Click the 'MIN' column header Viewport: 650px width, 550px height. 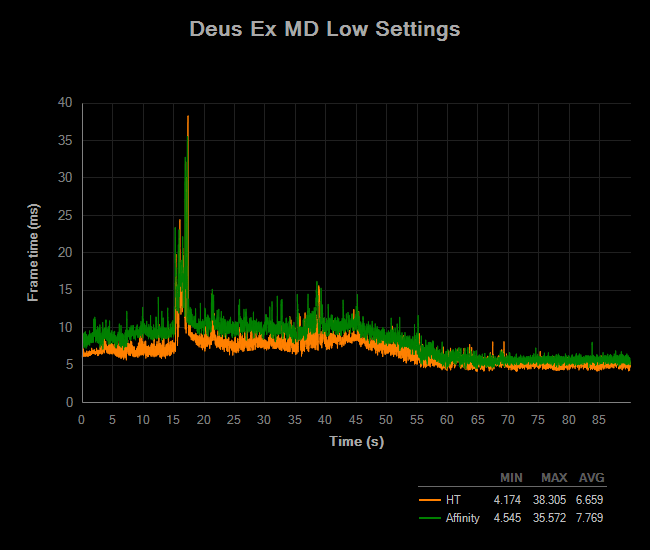coord(511,478)
